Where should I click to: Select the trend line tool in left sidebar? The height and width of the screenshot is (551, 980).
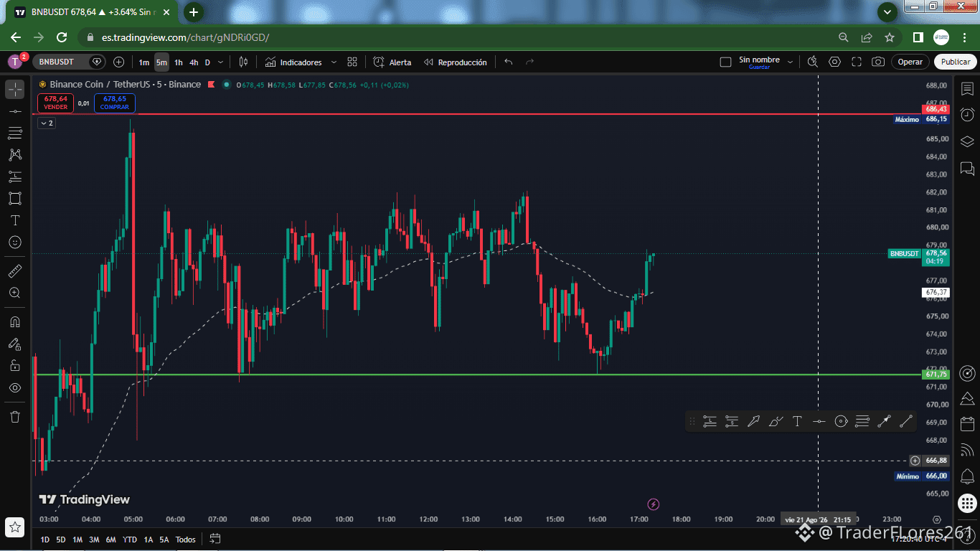pos(15,111)
